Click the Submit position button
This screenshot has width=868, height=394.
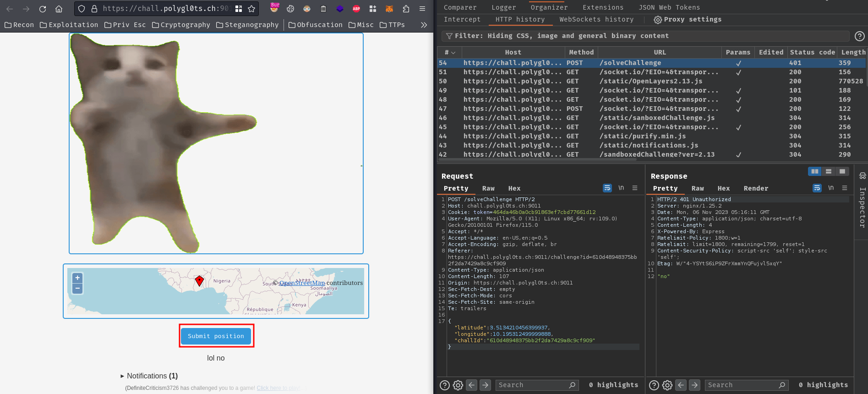[216, 336]
